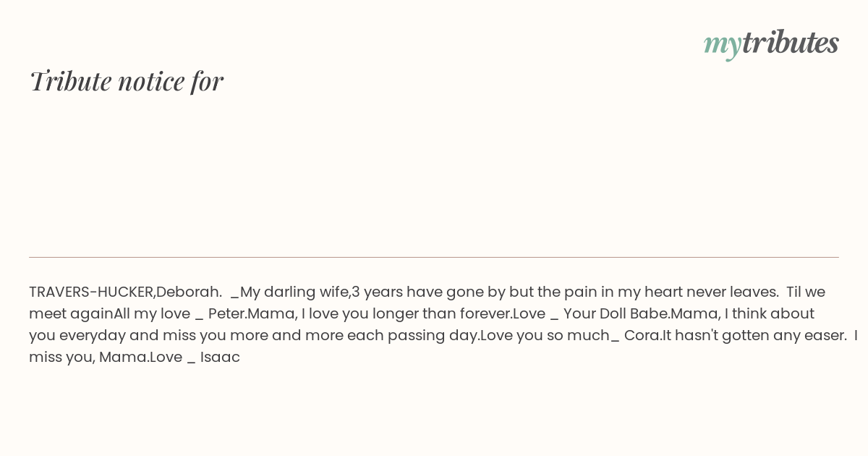
Task: Click the horizontal divider line
Action: click(x=434, y=257)
